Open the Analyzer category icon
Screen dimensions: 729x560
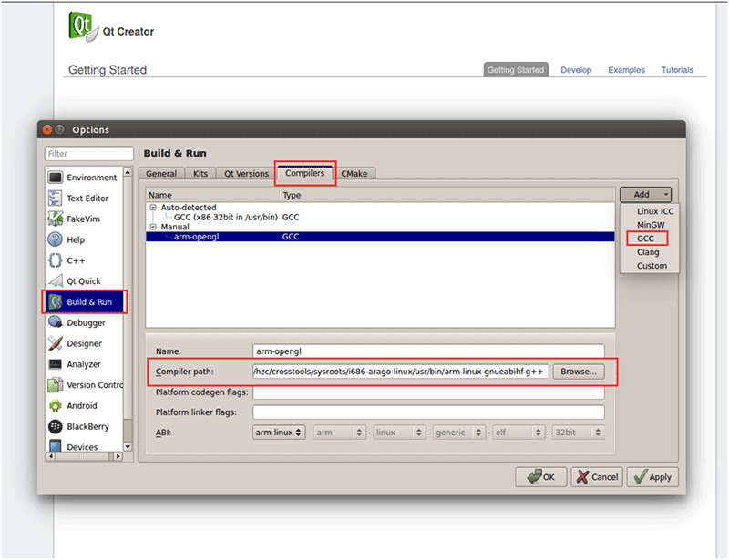pos(56,364)
